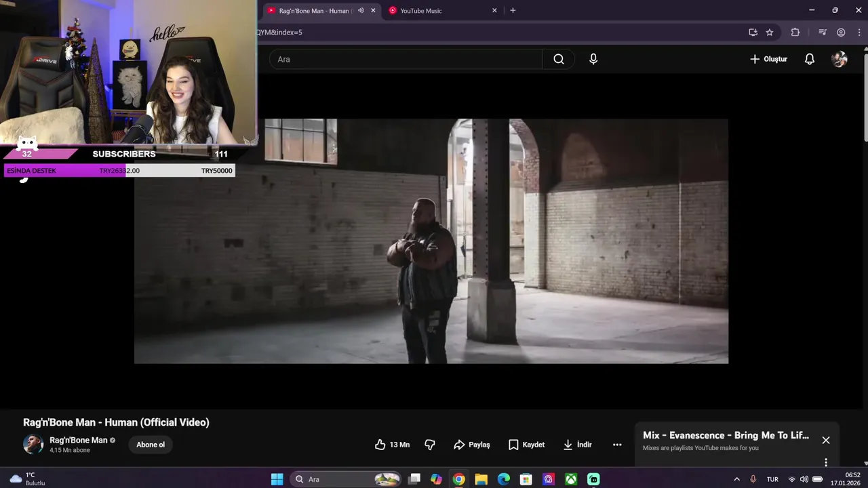
Task: Open the volume speaker tray icon
Action: [804, 479]
